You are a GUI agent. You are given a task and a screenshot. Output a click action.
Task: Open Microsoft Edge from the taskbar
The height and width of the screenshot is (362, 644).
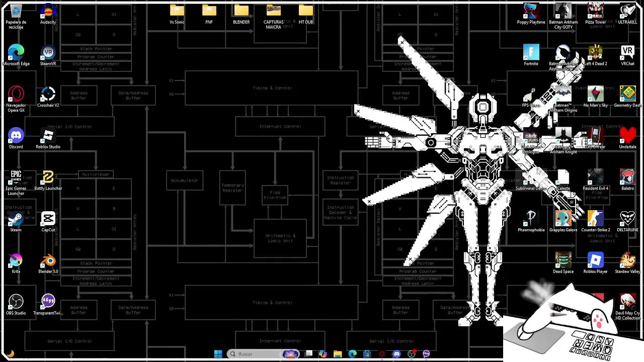tap(352, 354)
